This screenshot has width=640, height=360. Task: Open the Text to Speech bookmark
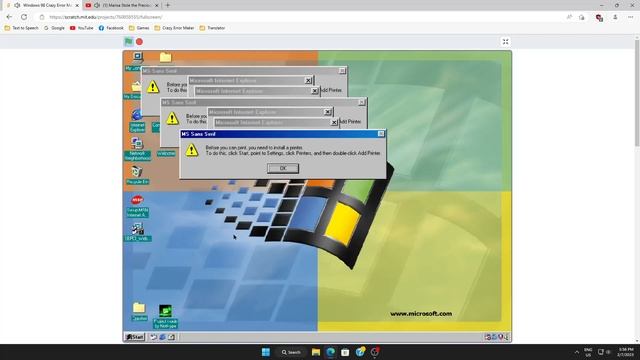[x=21, y=28]
